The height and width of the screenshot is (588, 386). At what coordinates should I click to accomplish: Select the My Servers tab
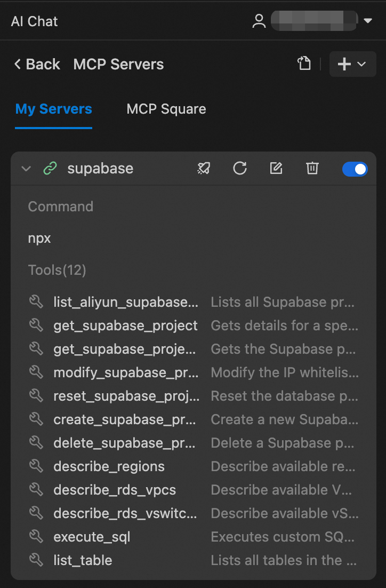click(53, 109)
